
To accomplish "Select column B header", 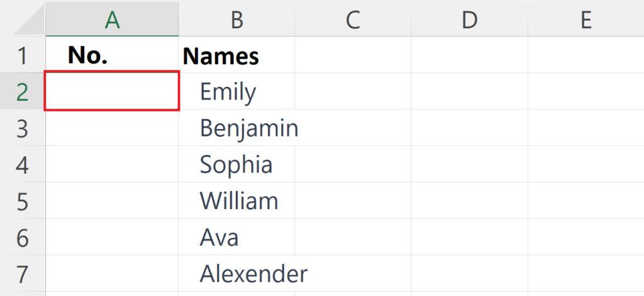I will tap(236, 19).
